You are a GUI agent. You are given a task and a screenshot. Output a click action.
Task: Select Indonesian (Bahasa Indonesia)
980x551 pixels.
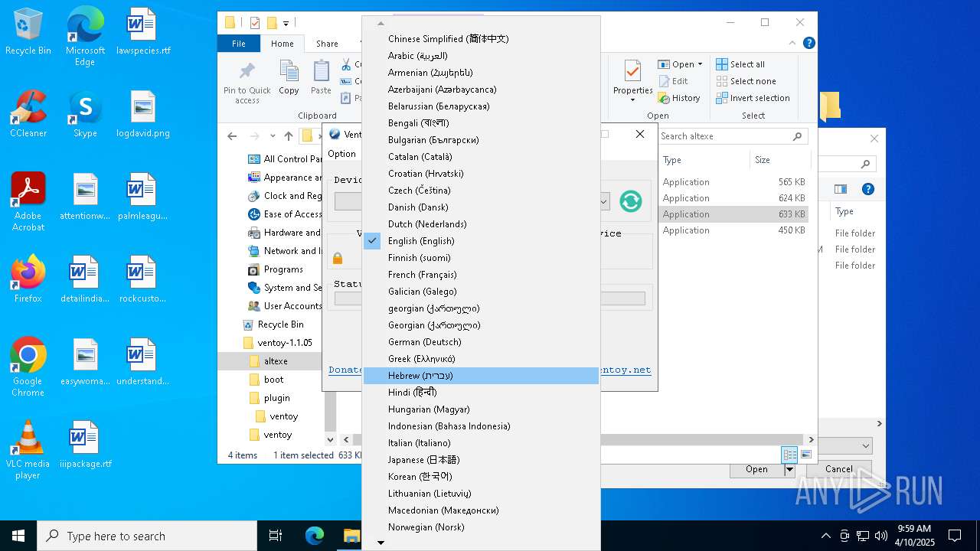pos(481,426)
